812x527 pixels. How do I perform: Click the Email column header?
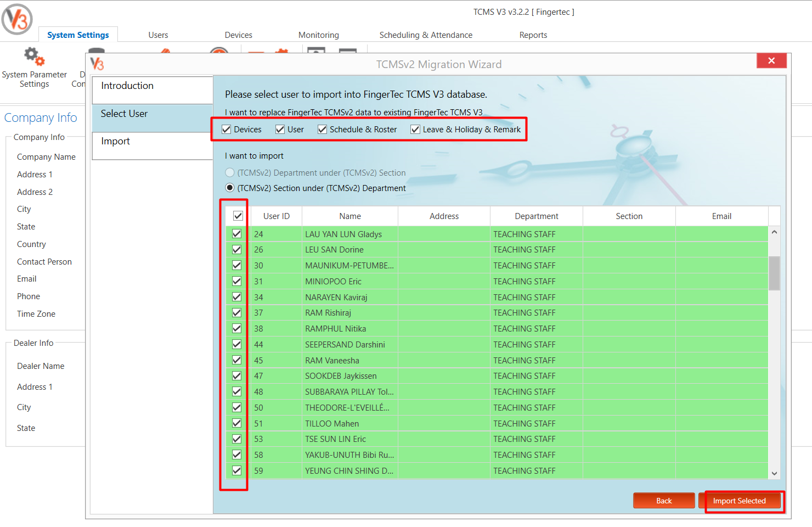[x=722, y=216]
